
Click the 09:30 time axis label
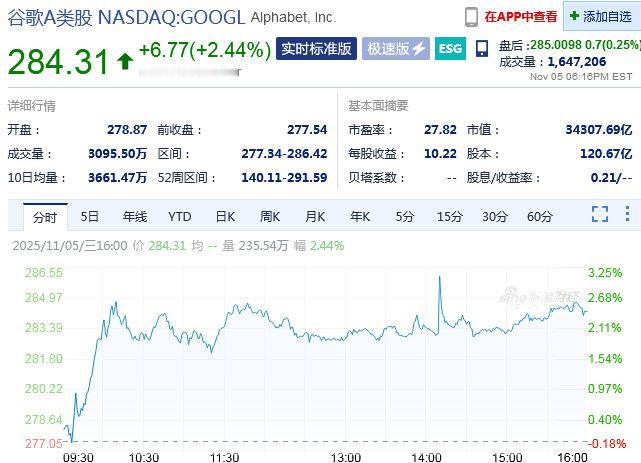click(78, 457)
